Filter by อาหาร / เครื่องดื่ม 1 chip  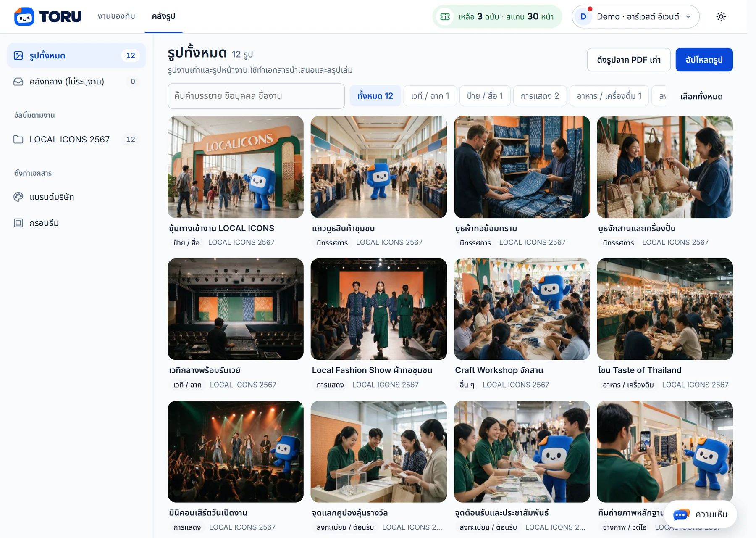[x=609, y=96]
